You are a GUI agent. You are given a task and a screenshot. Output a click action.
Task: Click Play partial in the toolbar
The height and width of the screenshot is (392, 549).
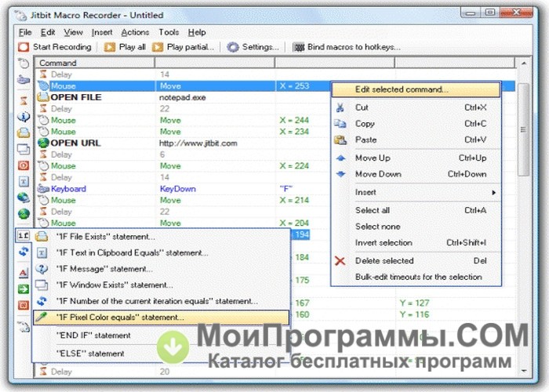(x=183, y=47)
